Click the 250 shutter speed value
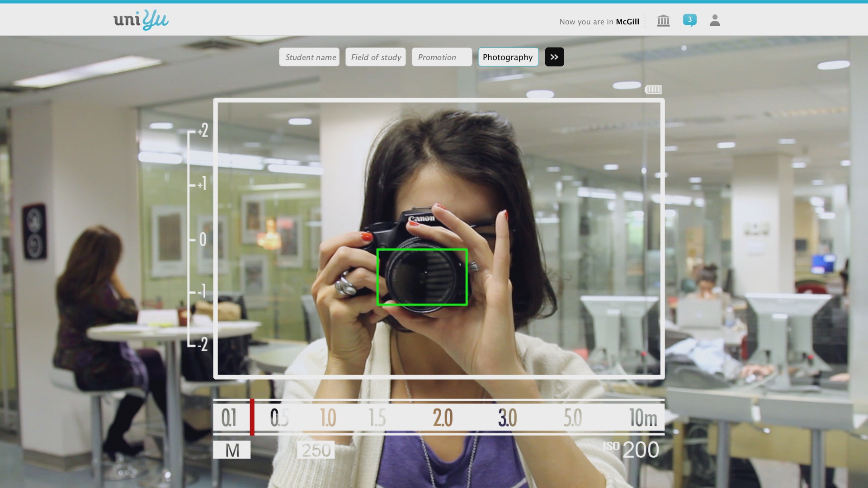Screen dimensions: 868x488 click(316, 450)
